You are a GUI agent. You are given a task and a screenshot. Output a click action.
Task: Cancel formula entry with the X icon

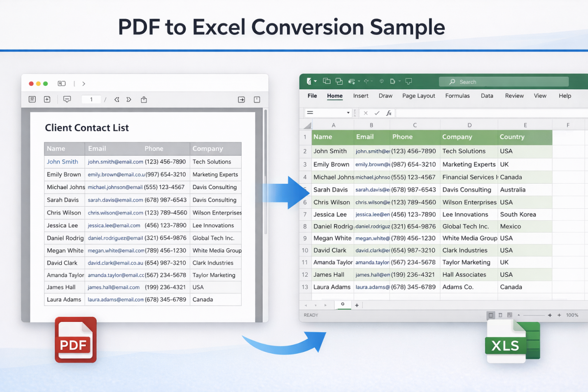[366, 113]
